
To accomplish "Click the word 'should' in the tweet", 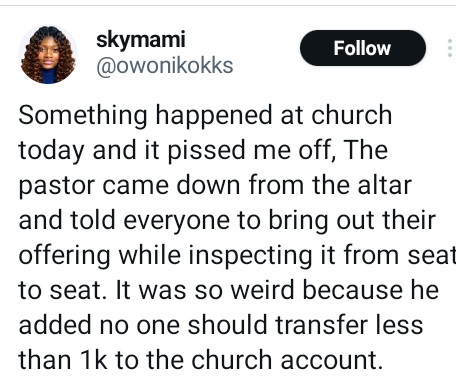I will click(x=227, y=325).
